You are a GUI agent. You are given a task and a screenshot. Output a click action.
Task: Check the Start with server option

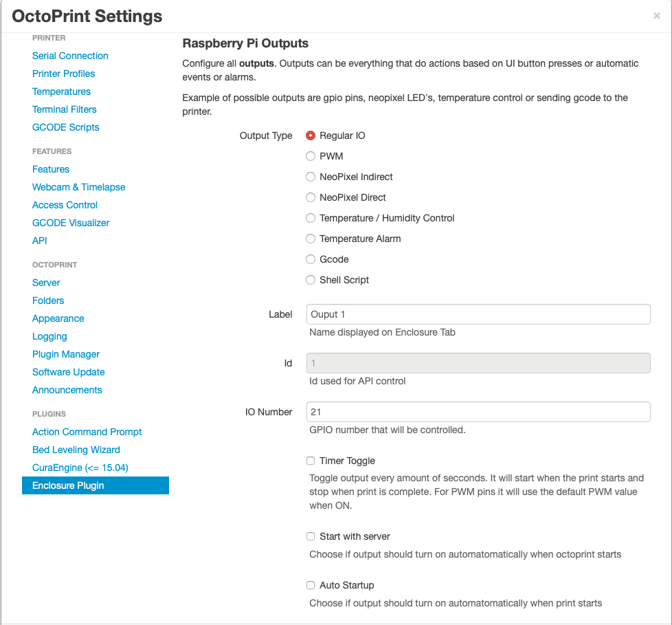point(311,536)
